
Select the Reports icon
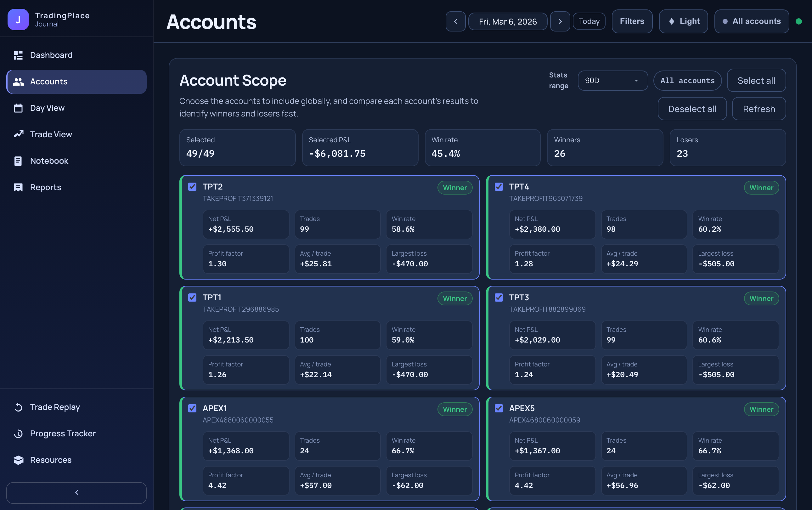[x=18, y=187]
